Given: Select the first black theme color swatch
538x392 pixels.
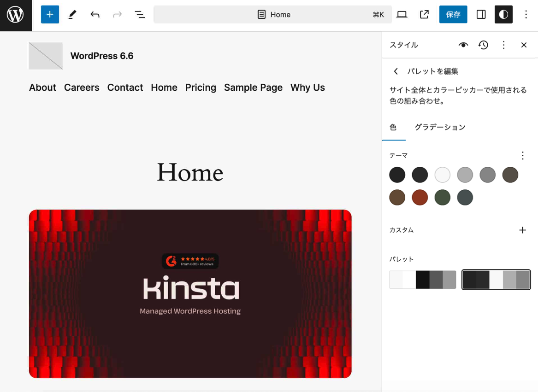Looking at the screenshot, I should [397, 175].
